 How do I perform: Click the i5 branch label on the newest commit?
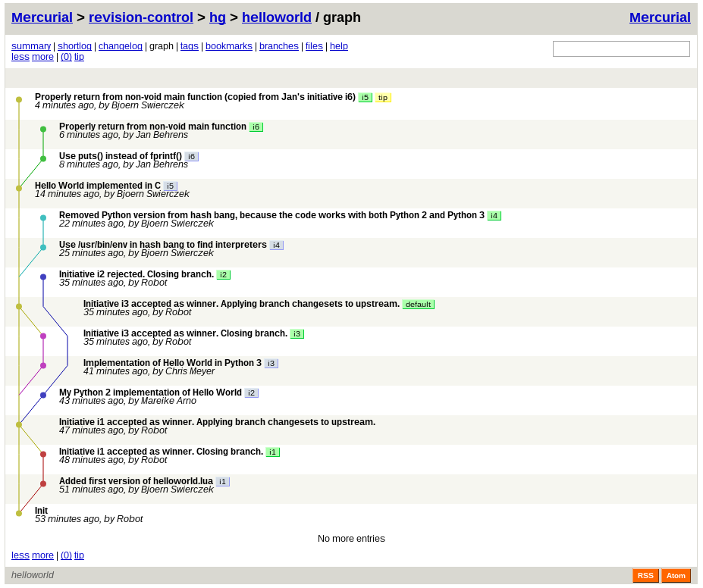365,98
